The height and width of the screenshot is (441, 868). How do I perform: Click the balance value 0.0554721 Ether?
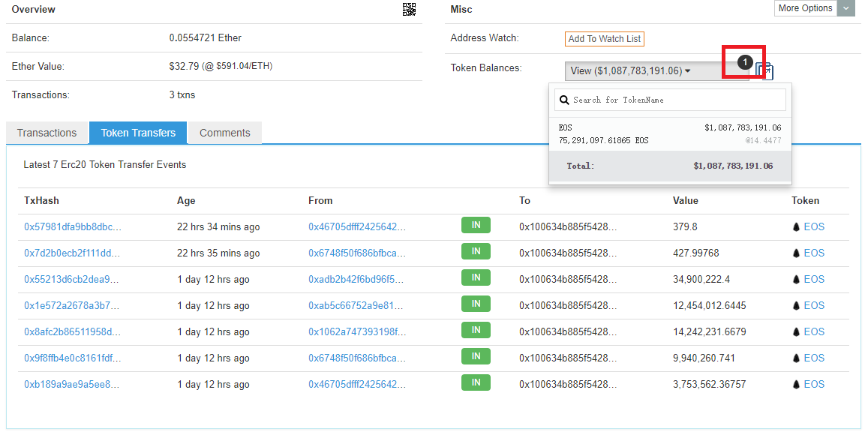[x=206, y=38]
